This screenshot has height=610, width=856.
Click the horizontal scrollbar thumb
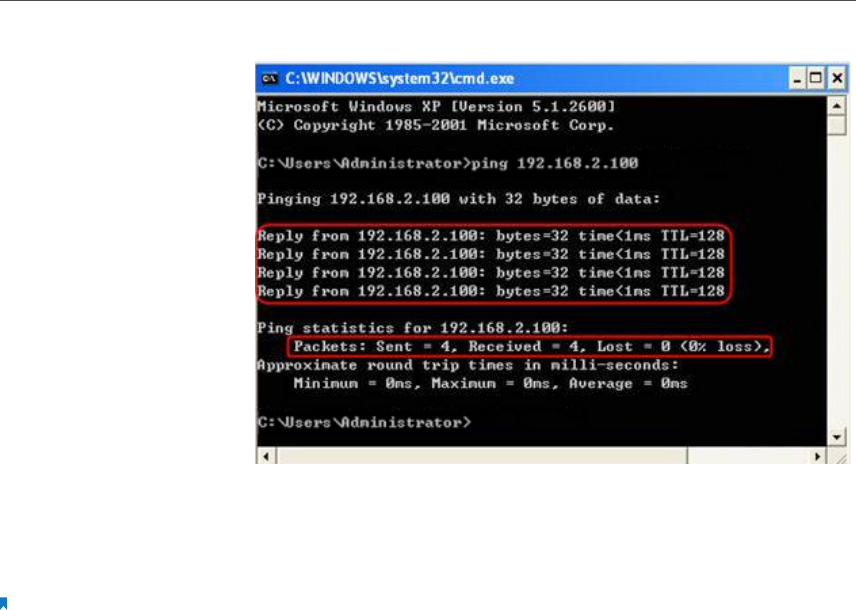[x=482, y=456]
